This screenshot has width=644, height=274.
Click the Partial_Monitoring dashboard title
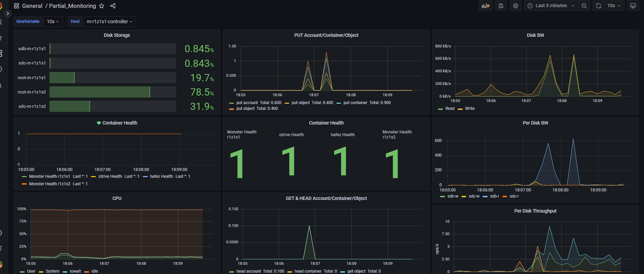[x=72, y=6]
